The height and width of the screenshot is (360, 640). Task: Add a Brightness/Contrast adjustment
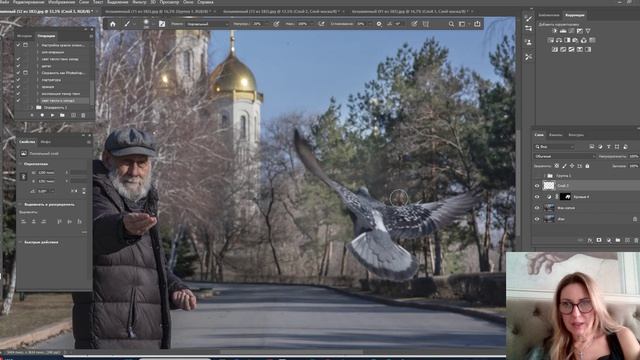555,31
